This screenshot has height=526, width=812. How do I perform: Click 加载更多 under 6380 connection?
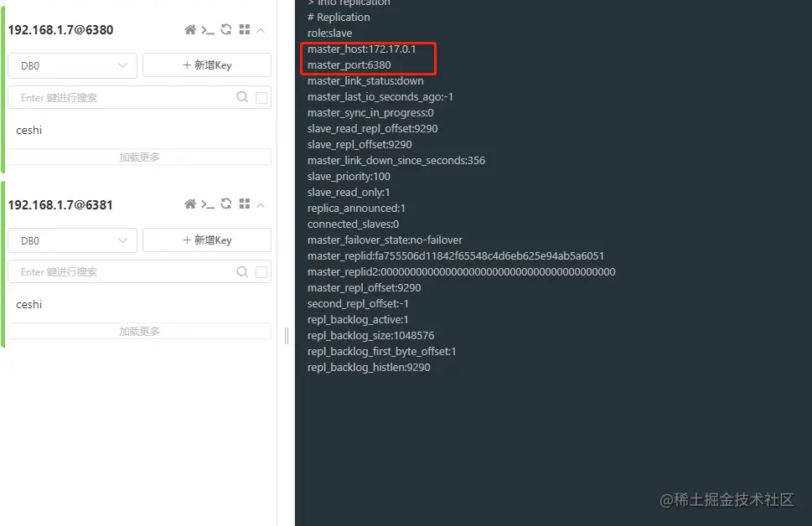click(139, 157)
